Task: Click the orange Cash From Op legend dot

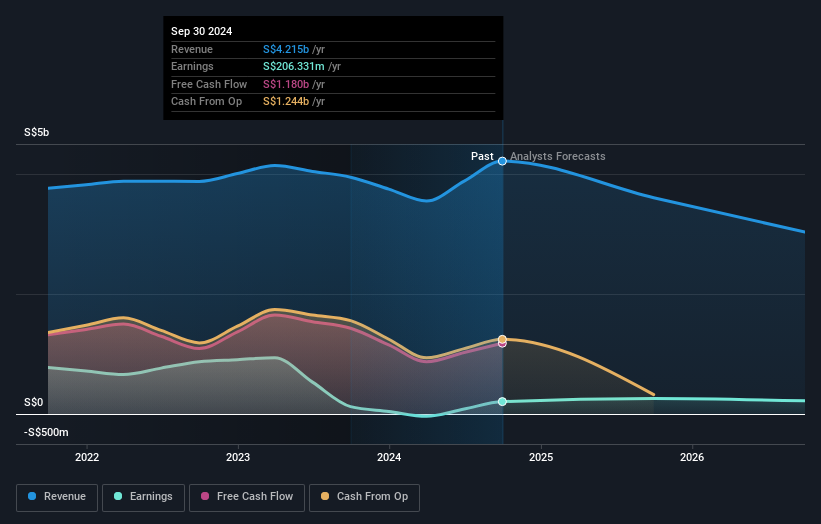Action: pos(325,496)
